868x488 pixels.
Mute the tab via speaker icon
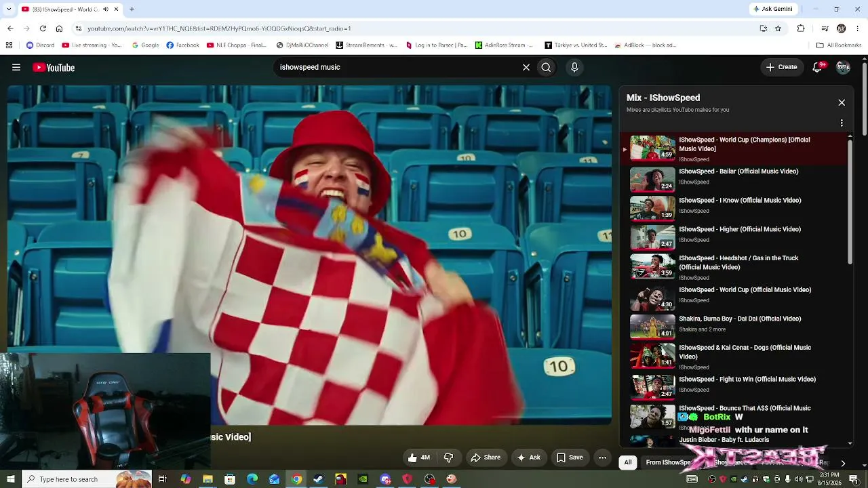point(105,9)
